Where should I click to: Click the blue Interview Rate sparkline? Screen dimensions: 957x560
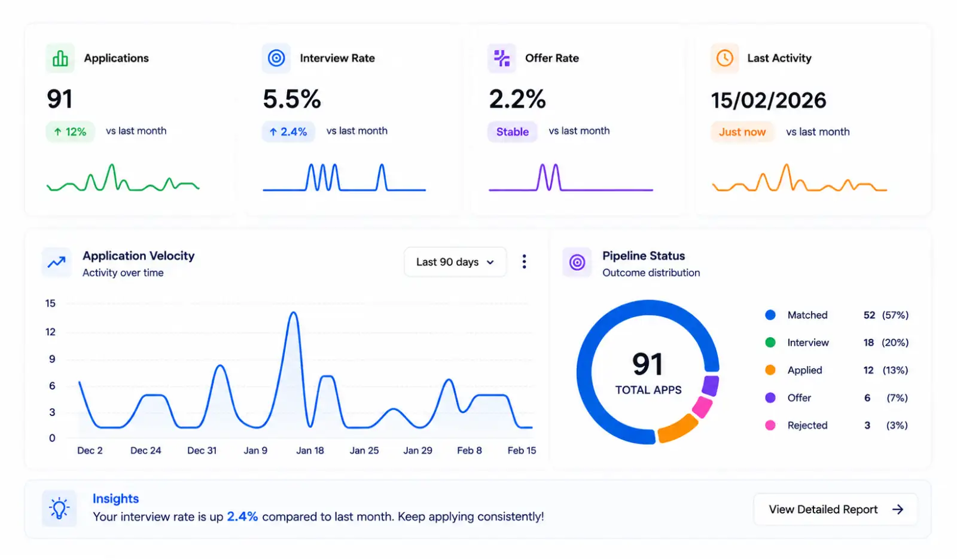click(x=345, y=178)
